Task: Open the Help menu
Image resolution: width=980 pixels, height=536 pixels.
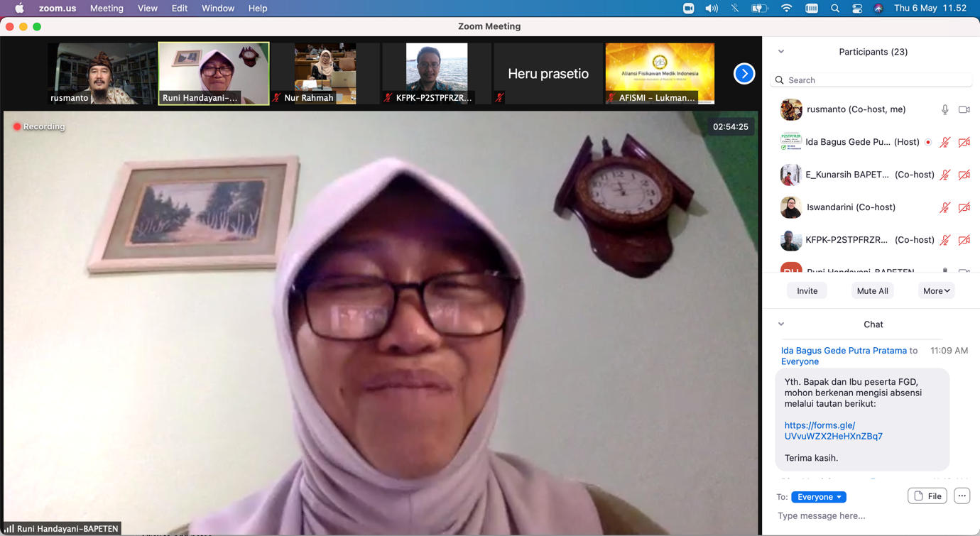Action: [x=258, y=9]
